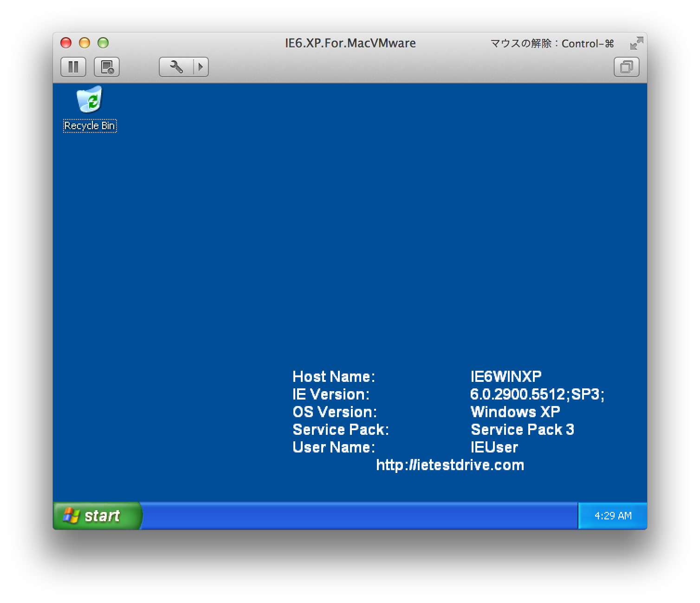Click the Host Name: label
The height and width of the screenshot is (603, 700).
click(334, 376)
